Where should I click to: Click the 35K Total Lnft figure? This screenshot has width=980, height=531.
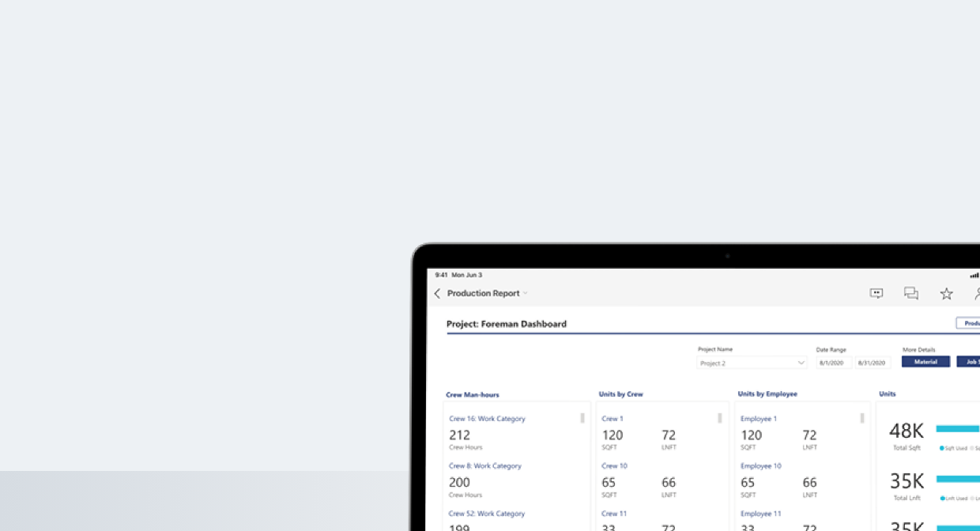pyautogui.click(x=906, y=481)
